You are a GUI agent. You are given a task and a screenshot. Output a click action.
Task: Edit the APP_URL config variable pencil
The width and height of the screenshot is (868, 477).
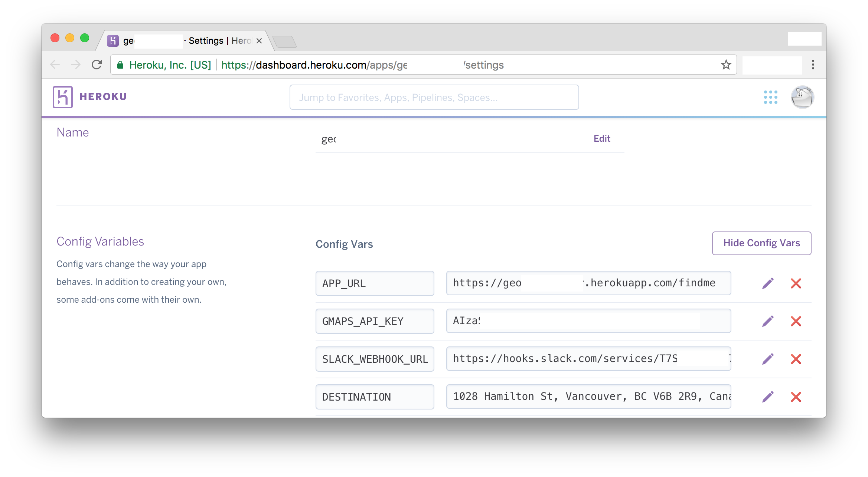tap(768, 283)
